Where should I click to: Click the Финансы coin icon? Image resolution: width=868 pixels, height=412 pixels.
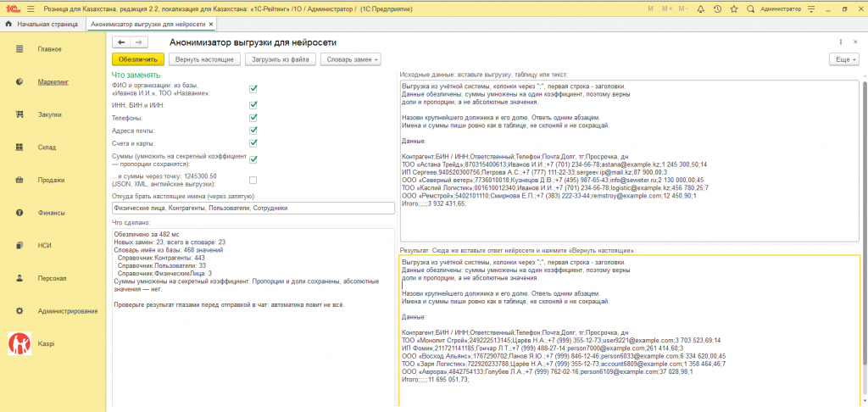[x=19, y=213]
